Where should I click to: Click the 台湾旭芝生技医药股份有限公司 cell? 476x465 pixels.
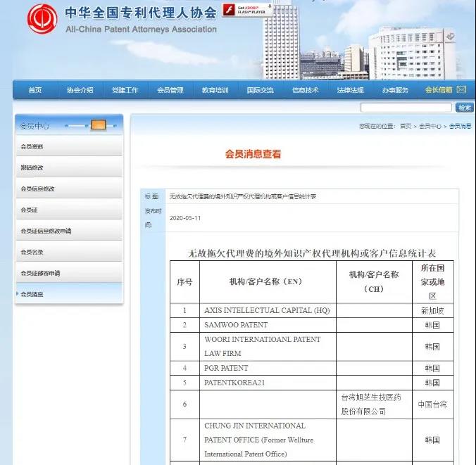pyautogui.click(x=374, y=404)
